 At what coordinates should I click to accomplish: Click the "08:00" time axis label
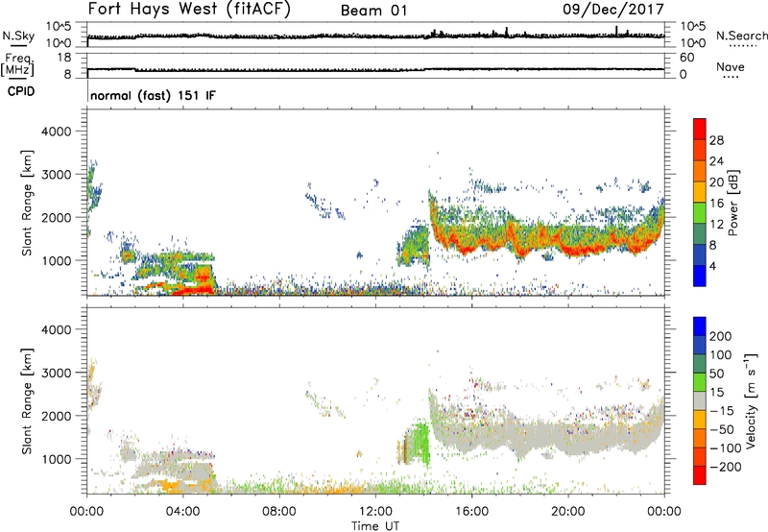(279, 512)
